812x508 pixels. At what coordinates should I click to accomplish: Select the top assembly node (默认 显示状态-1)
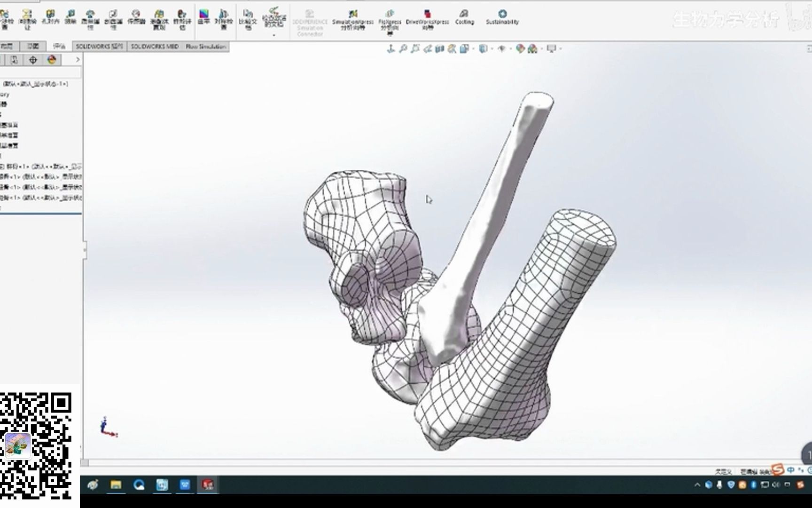pos(36,84)
